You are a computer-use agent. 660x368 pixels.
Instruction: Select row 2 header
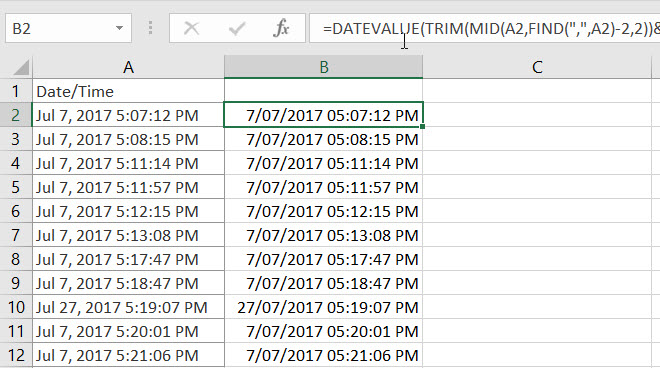click(x=16, y=115)
